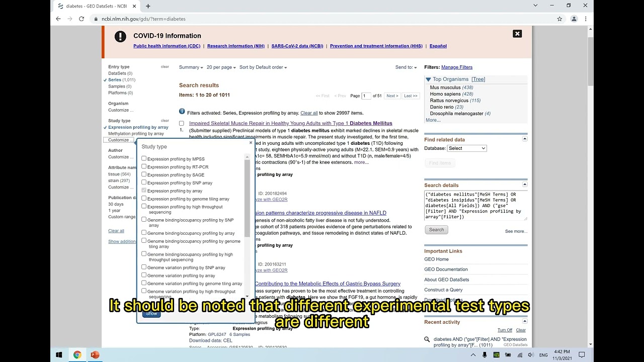Check Expression profiling by SNP array

point(144,183)
